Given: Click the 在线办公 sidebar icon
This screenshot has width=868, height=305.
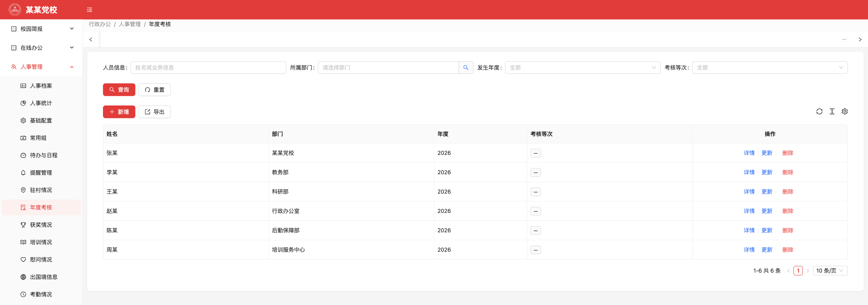Looking at the screenshot, I should [14, 48].
